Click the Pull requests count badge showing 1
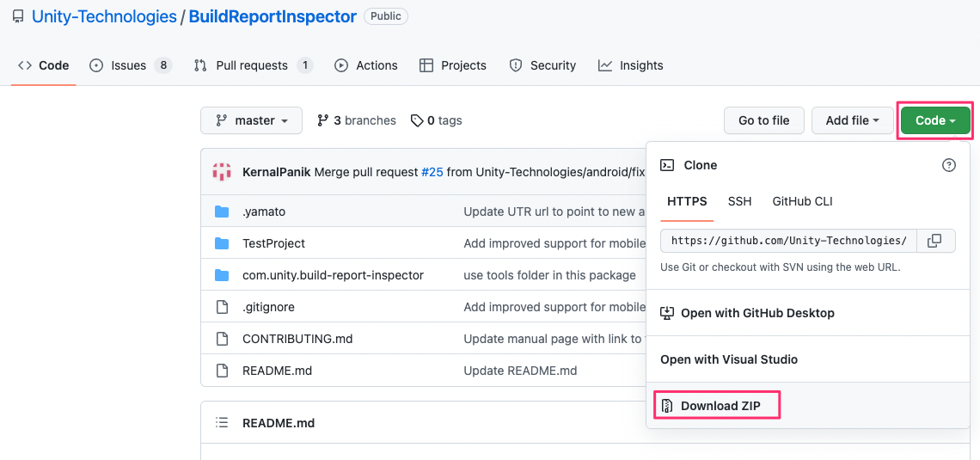 [305, 65]
